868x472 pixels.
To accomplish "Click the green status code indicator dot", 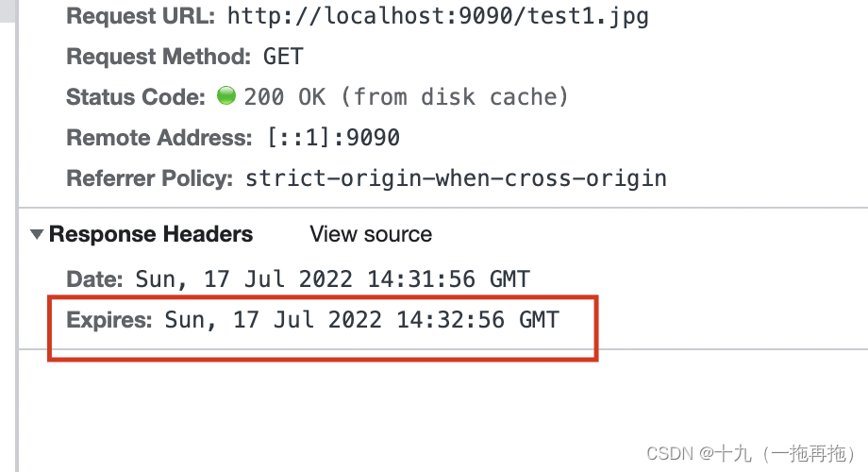I will 225,95.
